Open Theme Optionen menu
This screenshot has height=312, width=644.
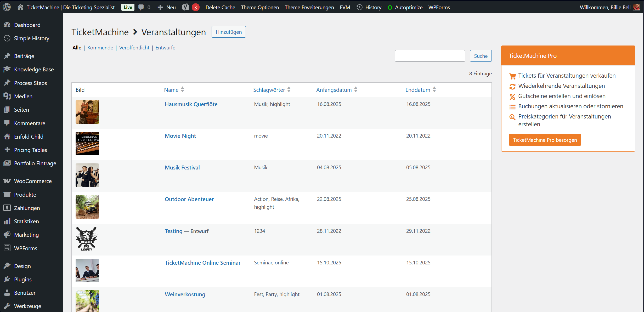tap(260, 7)
